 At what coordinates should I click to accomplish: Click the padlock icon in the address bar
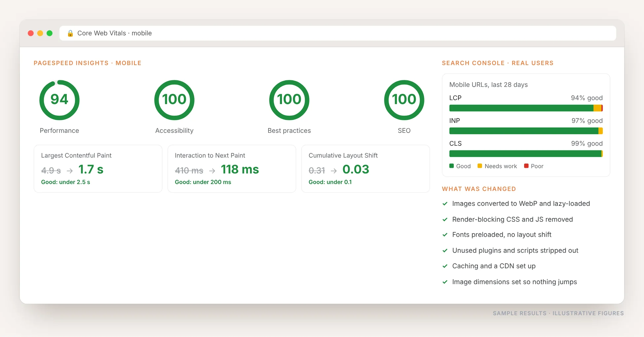(x=70, y=33)
